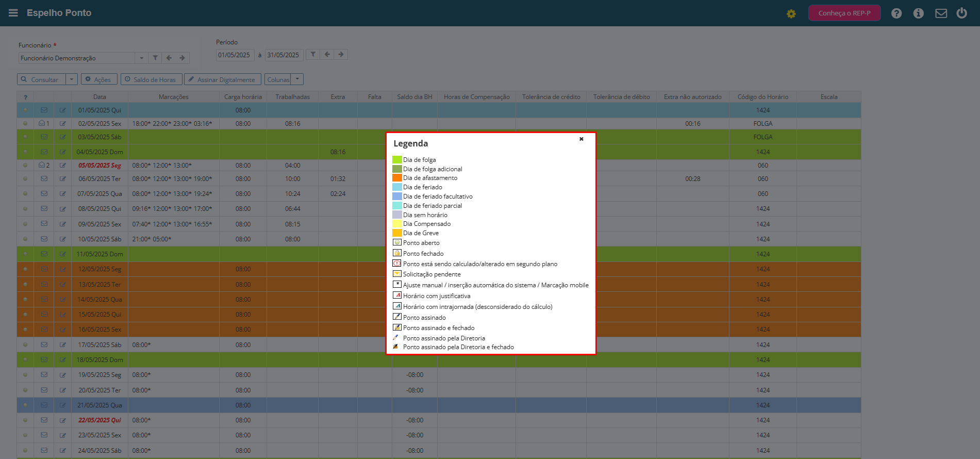This screenshot has width=980, height=459.
Task: Expand the Funcionário combo box arrow
Action: point(141,58)
